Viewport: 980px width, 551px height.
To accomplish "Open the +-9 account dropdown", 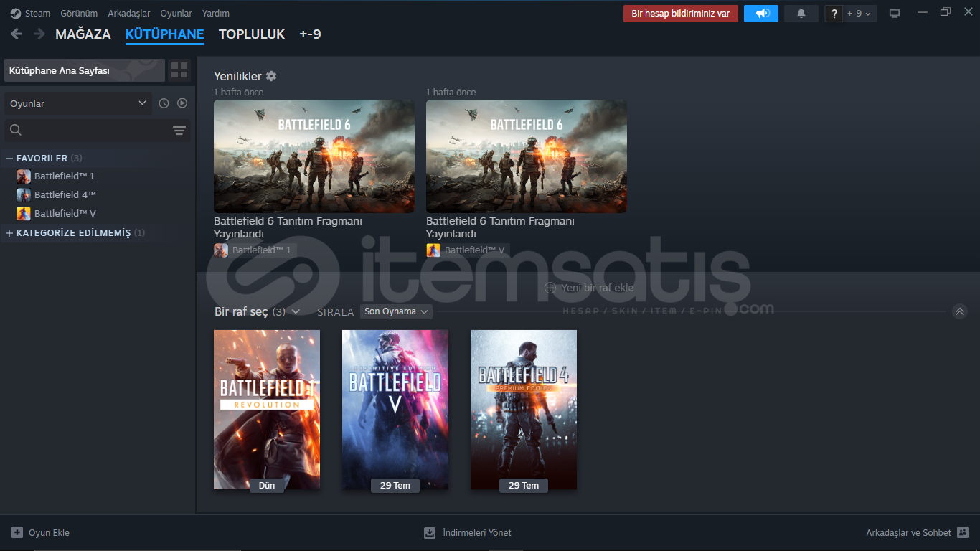I will click(859, 14).
